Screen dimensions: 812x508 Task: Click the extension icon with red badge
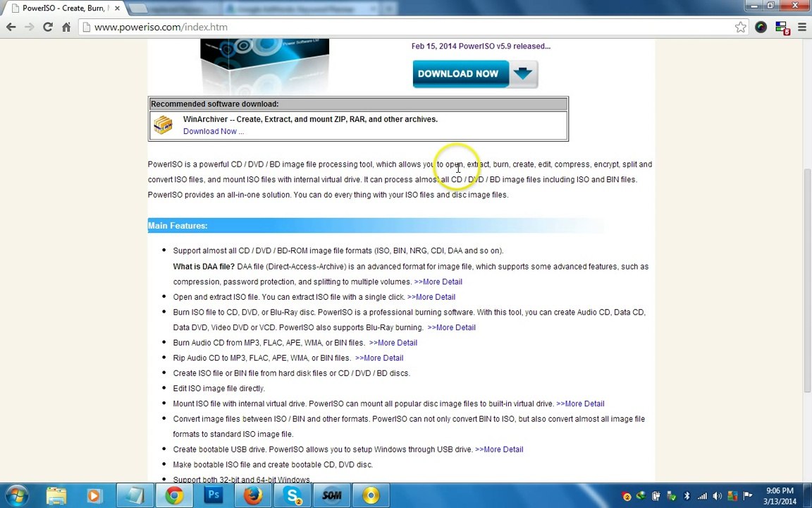[x=782, y=28]
